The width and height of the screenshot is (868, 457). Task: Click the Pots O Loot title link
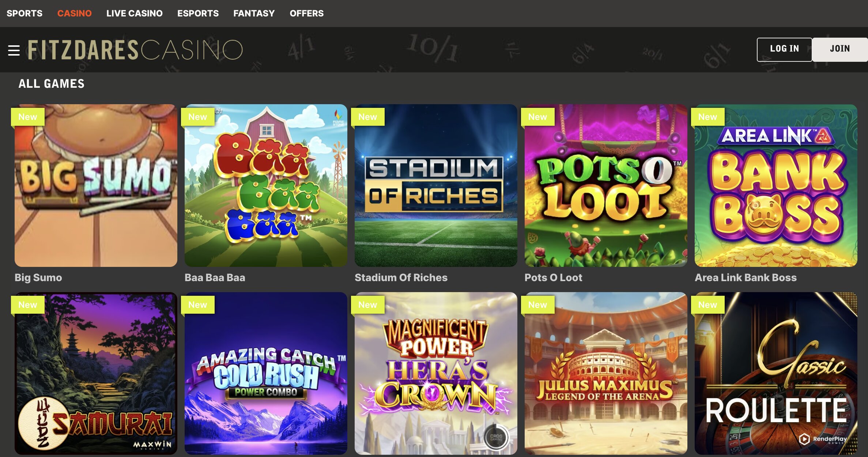click(553, 277)
